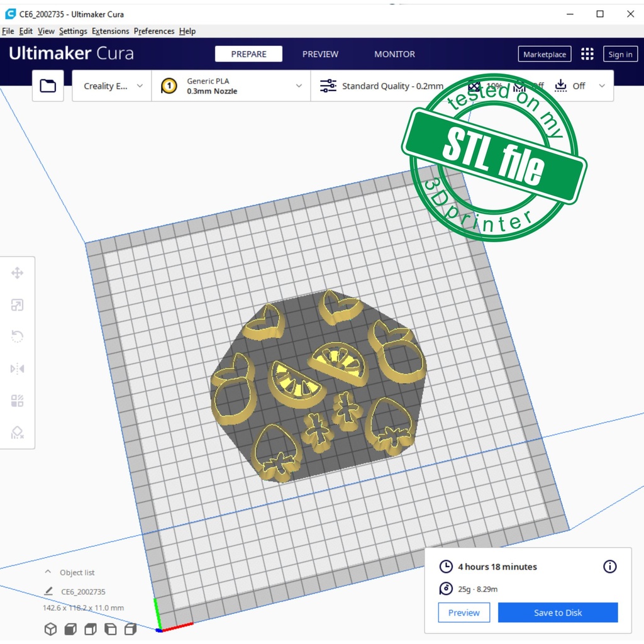Open the application switcher grid icon
Viewport: 644px width, 644px height.
587,54
